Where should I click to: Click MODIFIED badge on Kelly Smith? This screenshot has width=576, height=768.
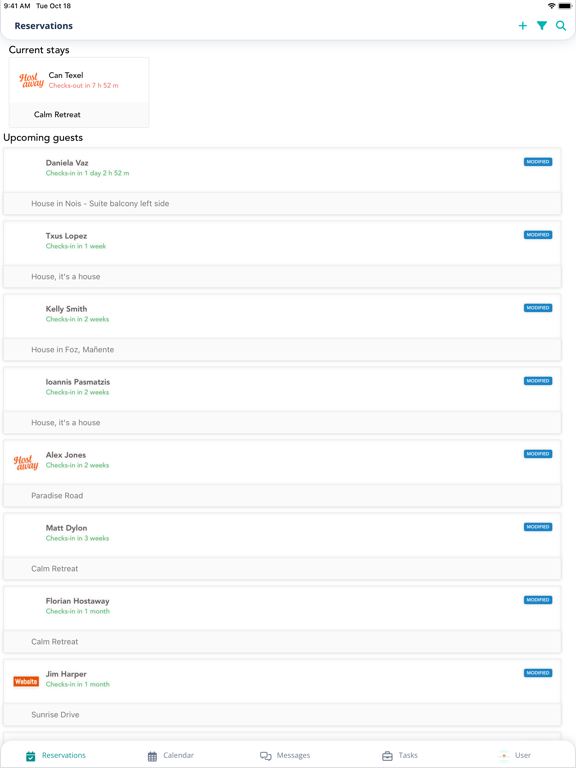(538, 308)
